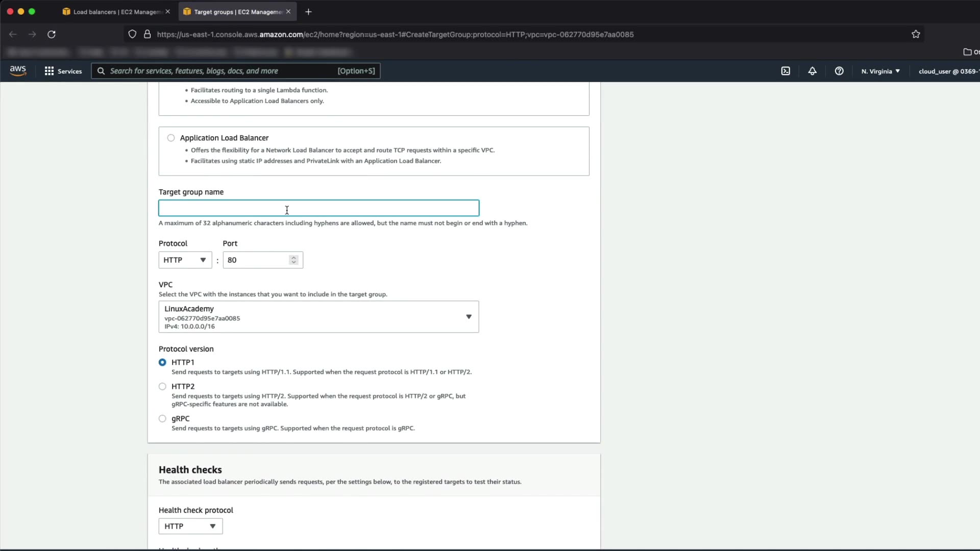This screenshot has height=551, width=980.
Task: Select Application Load Balancer target type
Action: 171,138
